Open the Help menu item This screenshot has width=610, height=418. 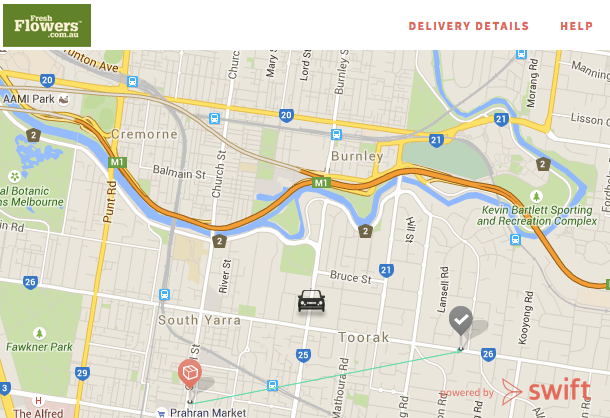click(x=577, y=26)
